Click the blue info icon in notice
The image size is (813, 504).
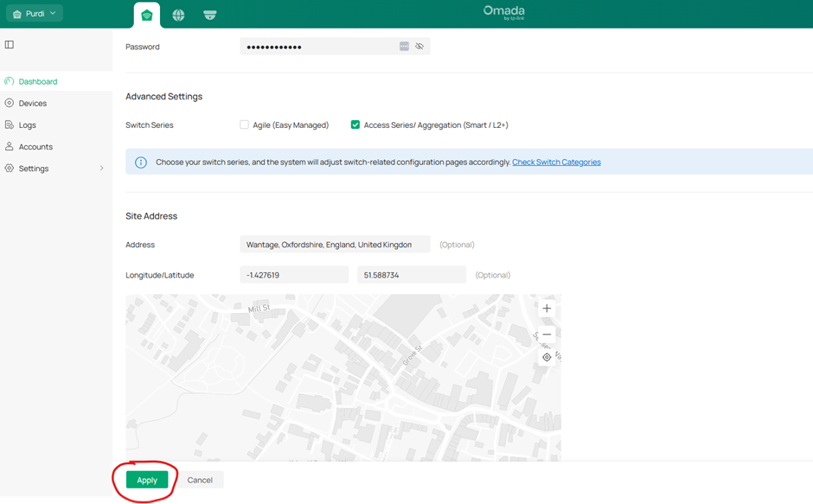[140, 163]
